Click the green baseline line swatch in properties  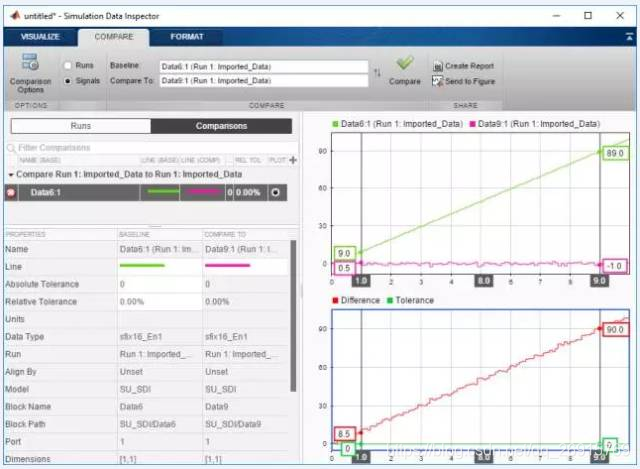[141, 266]
